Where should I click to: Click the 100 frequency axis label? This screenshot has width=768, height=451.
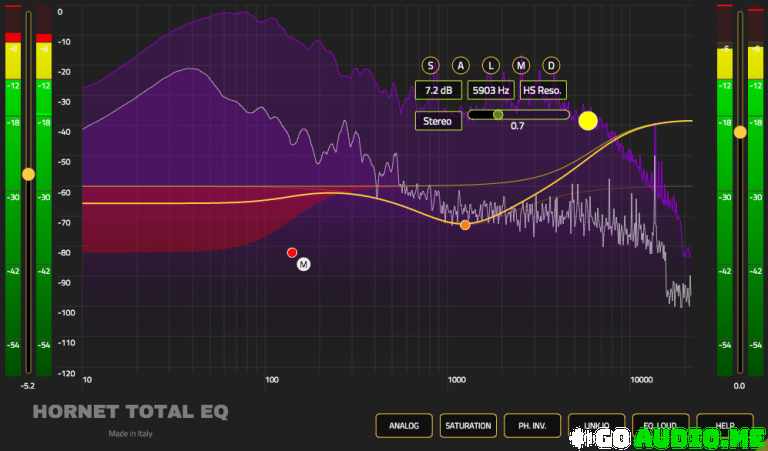coord(272,380)
